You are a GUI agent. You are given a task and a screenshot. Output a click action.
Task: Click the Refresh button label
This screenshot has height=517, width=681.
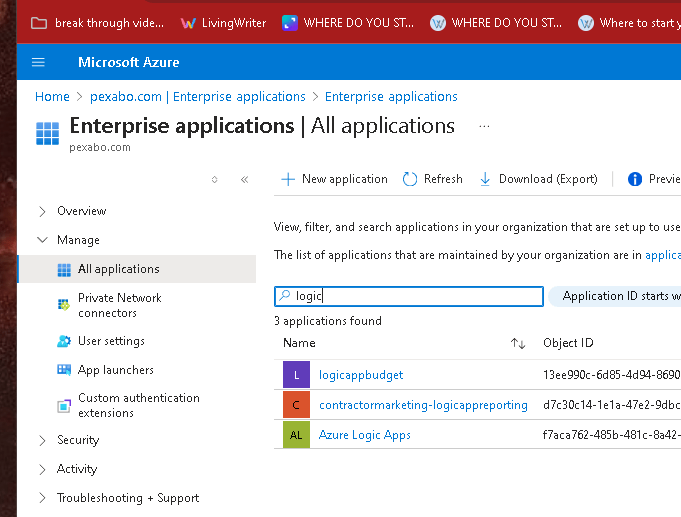pyautogui.click(x=443, y=179)
